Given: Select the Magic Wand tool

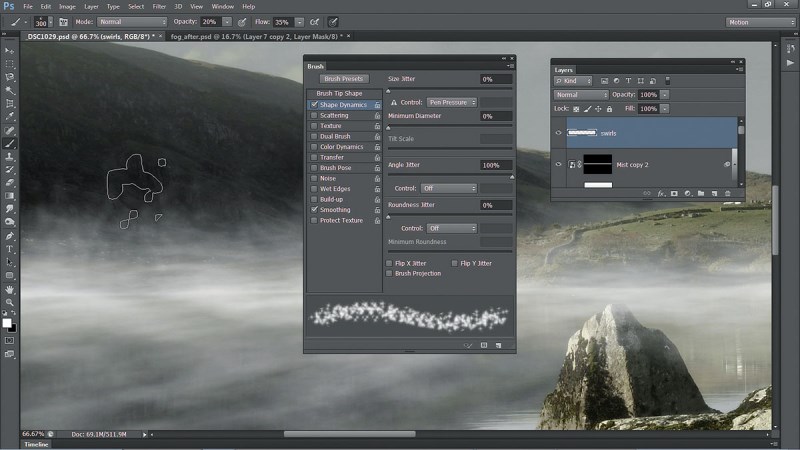Looking at the screenshot, I should (x=10, y=91).
